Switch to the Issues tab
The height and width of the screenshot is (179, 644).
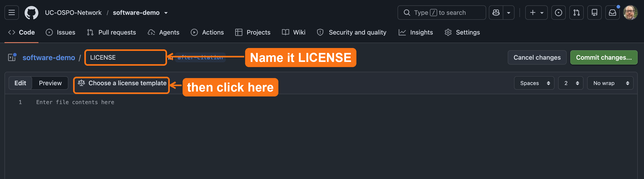[x=60, y=32]
